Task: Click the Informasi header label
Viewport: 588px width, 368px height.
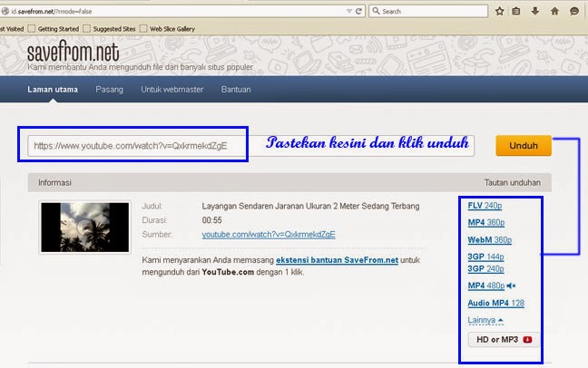Action: coord(54,182)
